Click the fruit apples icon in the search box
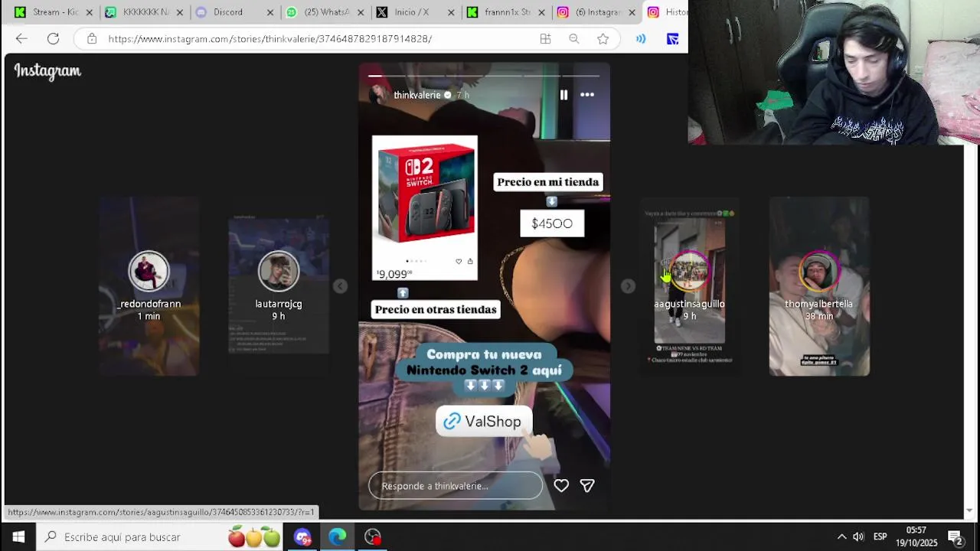 click(254, 537)
